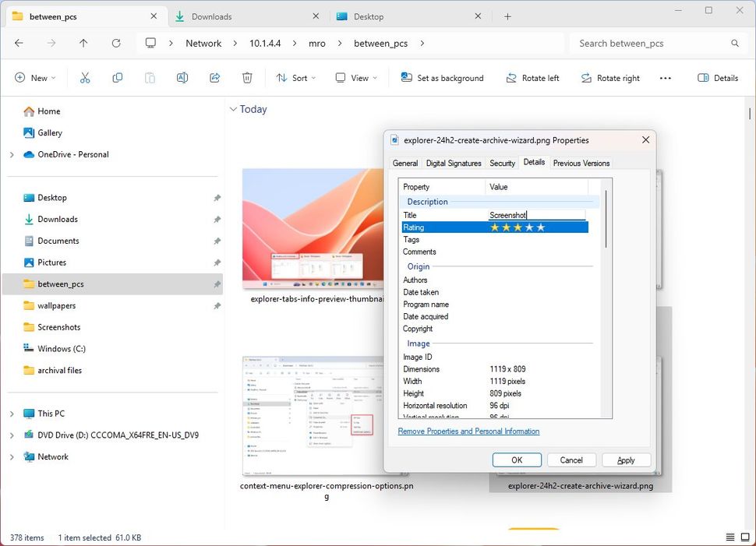
Task: Open the Sort dropdown
Action: [x=295, y=78]
